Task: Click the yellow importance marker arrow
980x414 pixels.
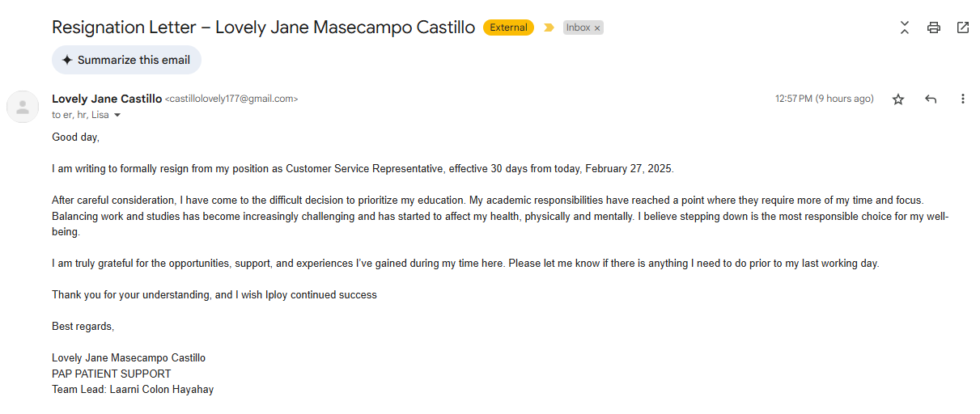Action: tap(549, 27)
